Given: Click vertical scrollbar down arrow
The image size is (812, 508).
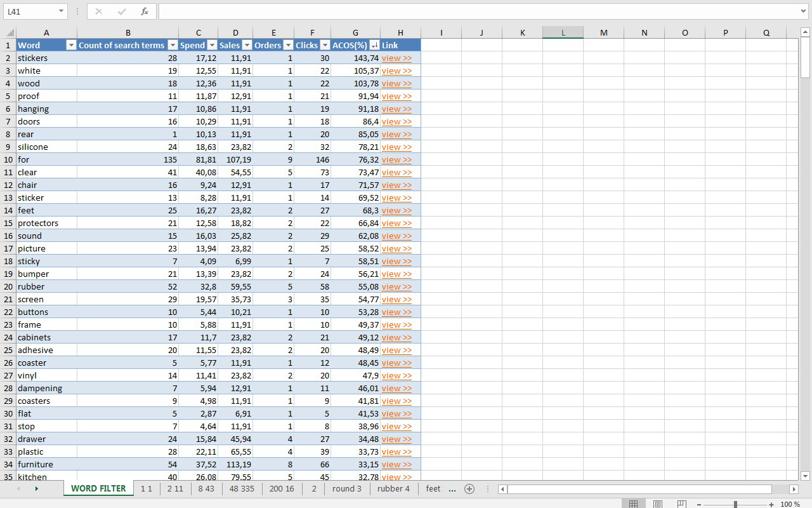Looking at the screenshot, I should 805,476.
